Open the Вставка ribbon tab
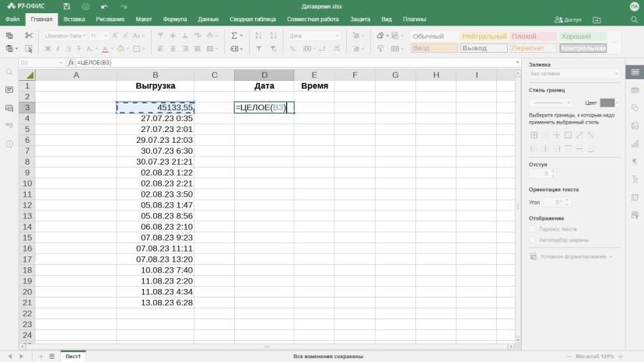This screenshot has width=644, height=362. (x=74, y=19)
